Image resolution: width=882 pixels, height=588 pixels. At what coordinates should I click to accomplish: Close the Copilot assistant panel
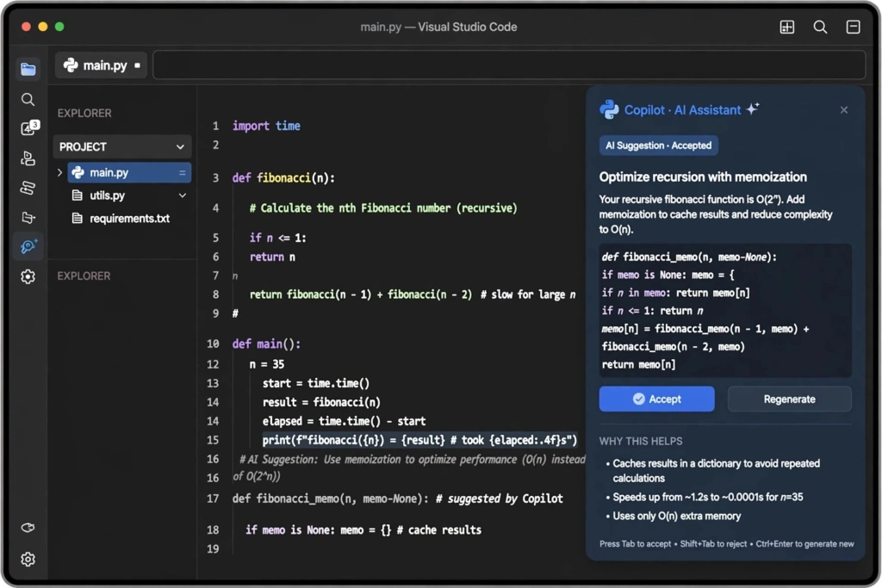pos(844,110)
